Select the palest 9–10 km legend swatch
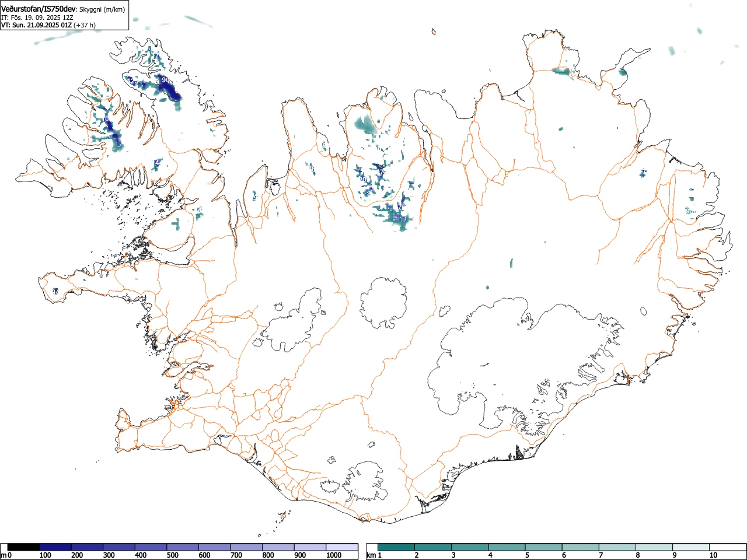This screenshot has height=560, width=747. [x=691, y=547]
